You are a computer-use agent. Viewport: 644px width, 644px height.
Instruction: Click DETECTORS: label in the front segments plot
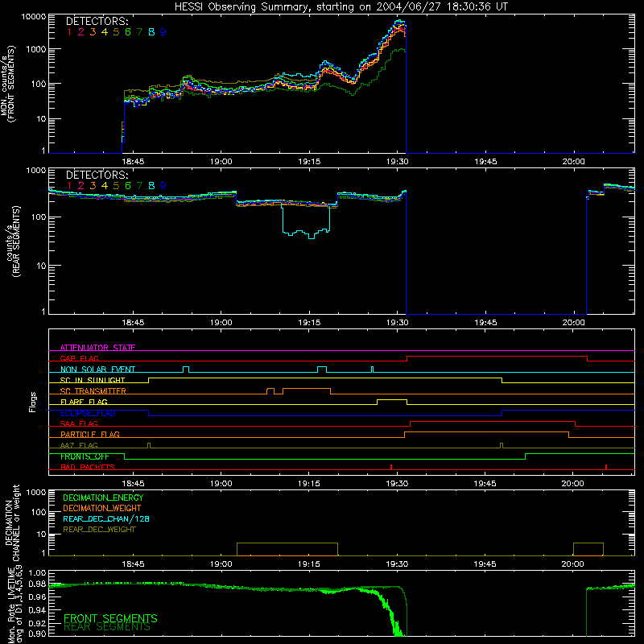point(97,22)
